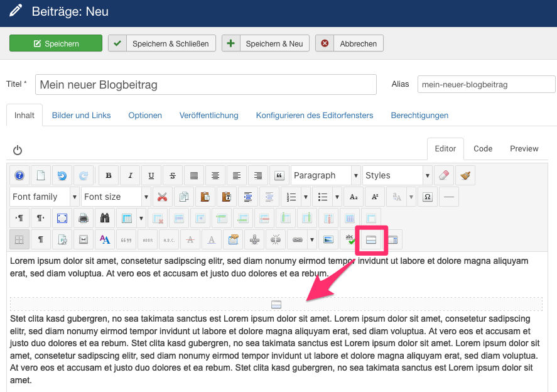
Task: Toggle bold formatting in the editor
Action: (108, 175)
